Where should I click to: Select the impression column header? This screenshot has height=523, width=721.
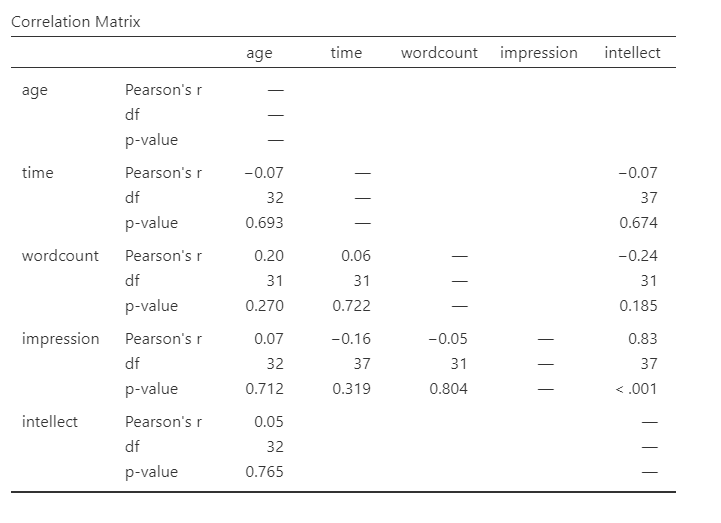(x=539, y=53)
